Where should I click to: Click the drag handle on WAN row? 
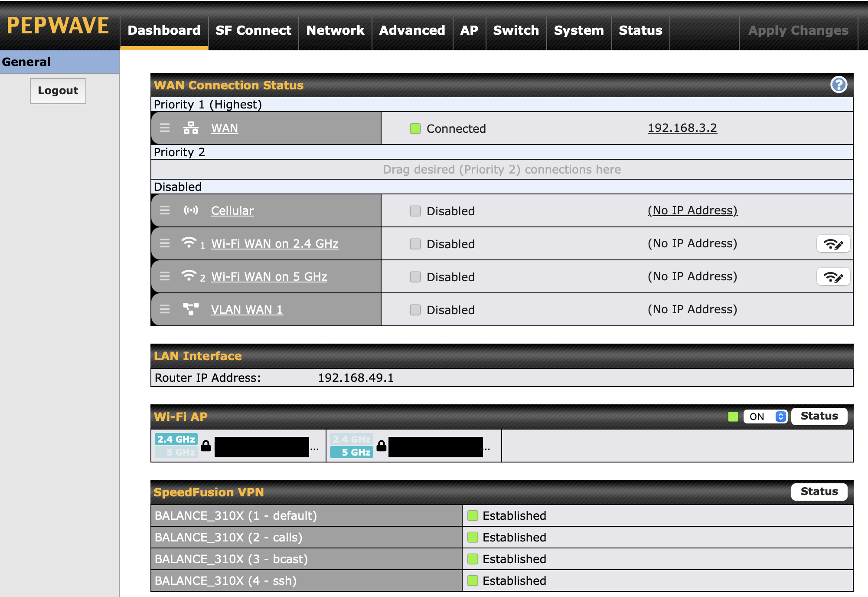165,128
